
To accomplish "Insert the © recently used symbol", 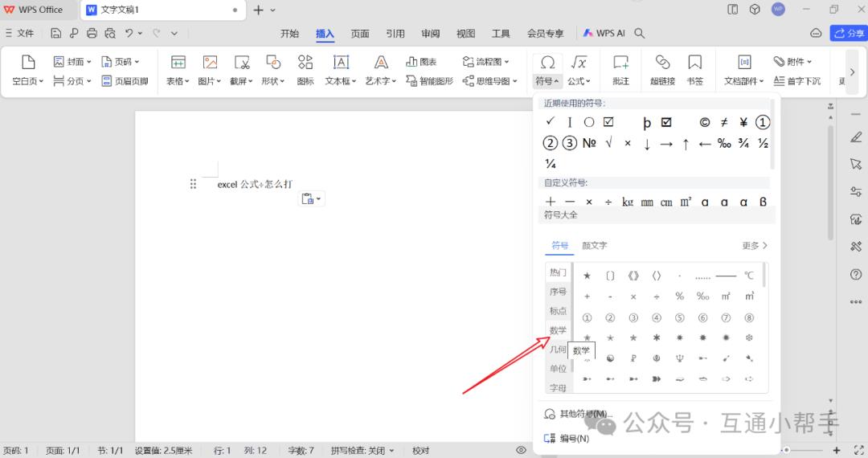I will (705, 122).
